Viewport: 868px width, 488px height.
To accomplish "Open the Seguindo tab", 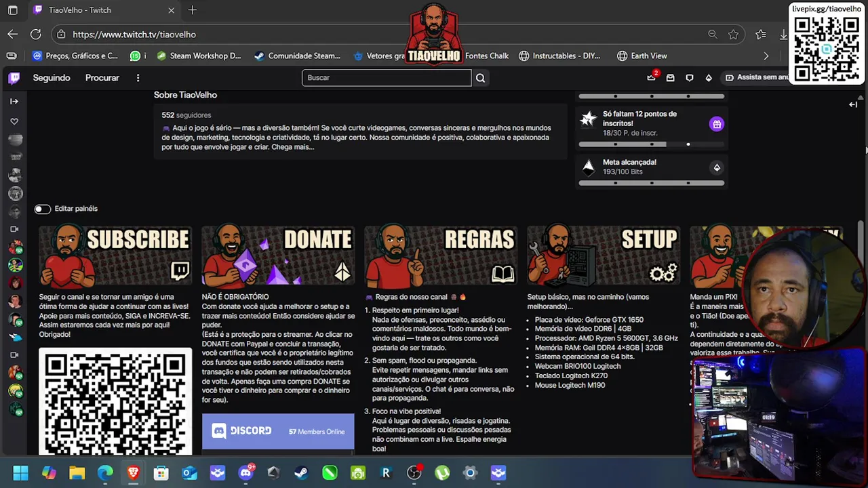I will [x=52, y=78].
